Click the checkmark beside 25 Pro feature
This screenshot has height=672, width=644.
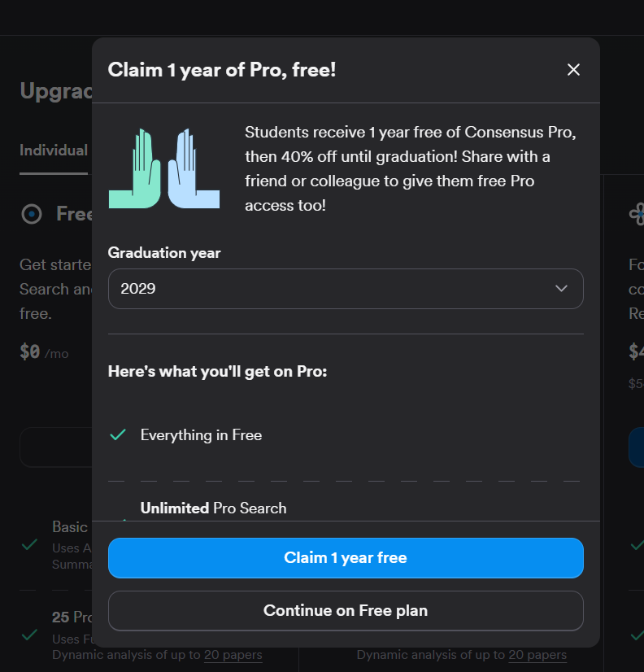[x=29, y=633]
